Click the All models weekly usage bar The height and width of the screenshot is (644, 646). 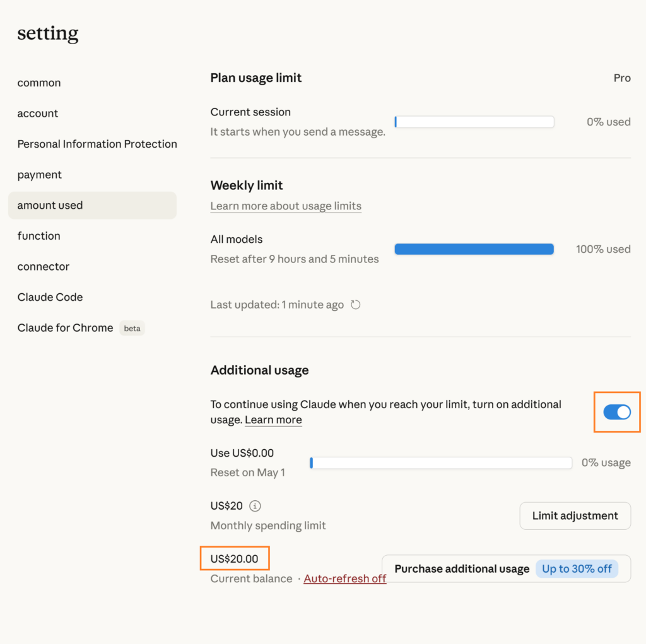[x=474, y=249]
